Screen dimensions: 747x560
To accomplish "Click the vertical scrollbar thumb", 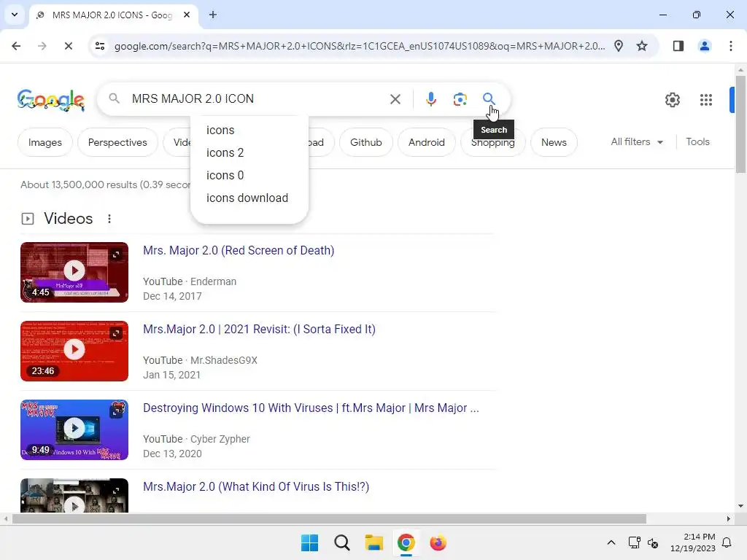I will coord(740,124).
